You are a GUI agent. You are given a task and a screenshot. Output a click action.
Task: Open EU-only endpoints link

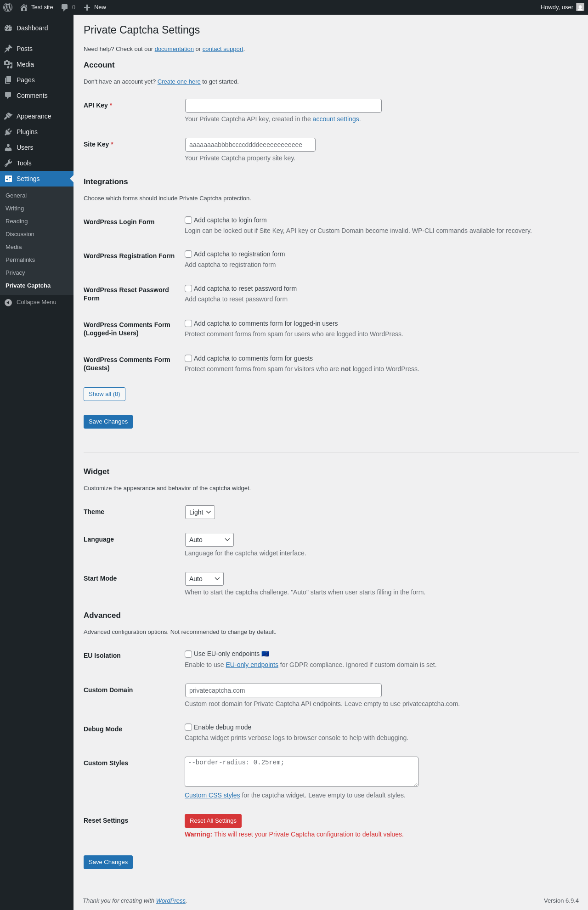[252, 665]
